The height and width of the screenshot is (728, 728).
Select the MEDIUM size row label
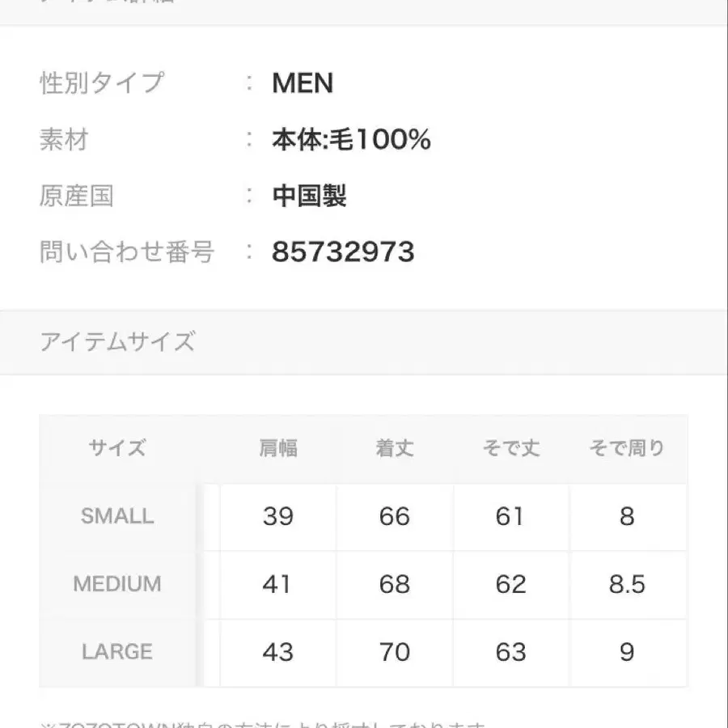pyautogui.click(x=117, y=584)
